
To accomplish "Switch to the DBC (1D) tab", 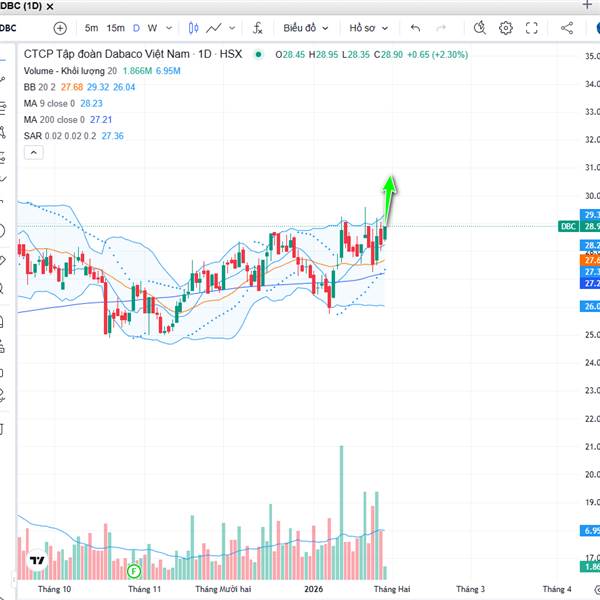I will (x=21, y=6).
